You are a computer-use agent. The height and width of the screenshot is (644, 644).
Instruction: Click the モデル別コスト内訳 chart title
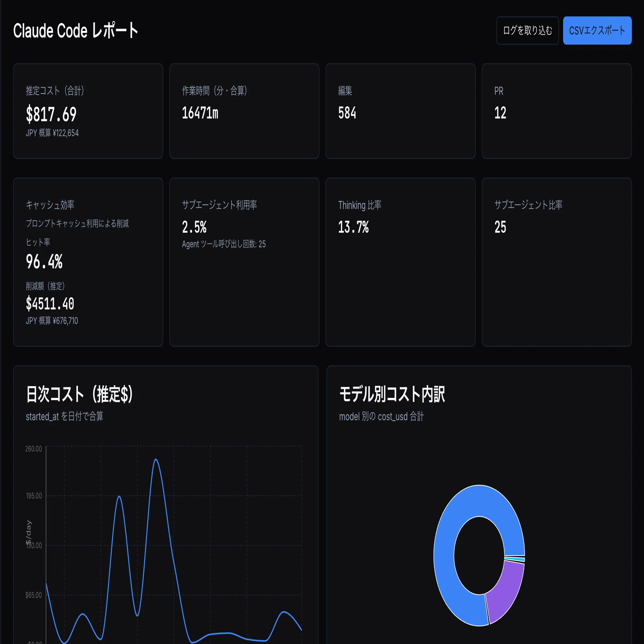392,394
